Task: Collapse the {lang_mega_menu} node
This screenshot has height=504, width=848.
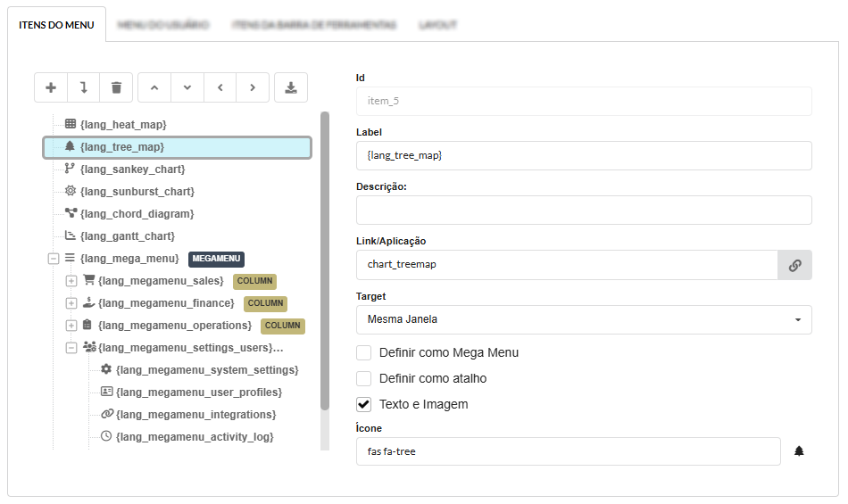Action: [53, 259]
